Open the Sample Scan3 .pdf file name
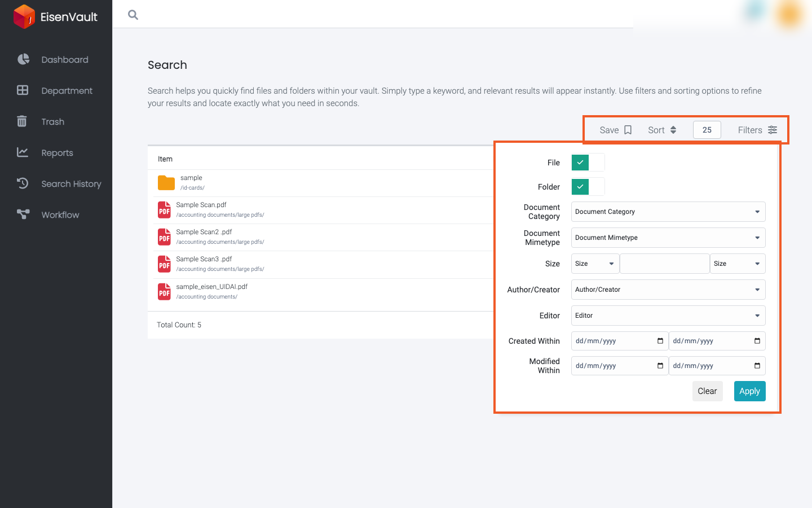The width and height of the screenshot is (812, 508). click(x=204, y=259)
